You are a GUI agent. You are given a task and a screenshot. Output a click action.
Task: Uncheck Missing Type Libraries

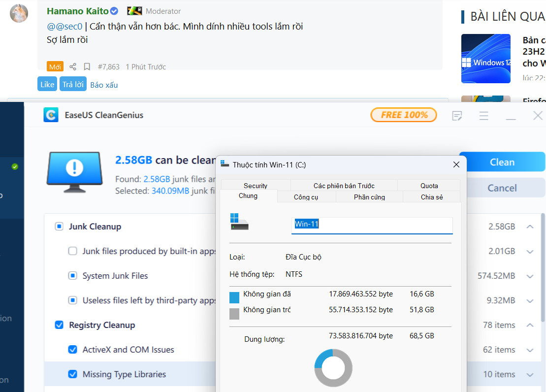point(72,374)
